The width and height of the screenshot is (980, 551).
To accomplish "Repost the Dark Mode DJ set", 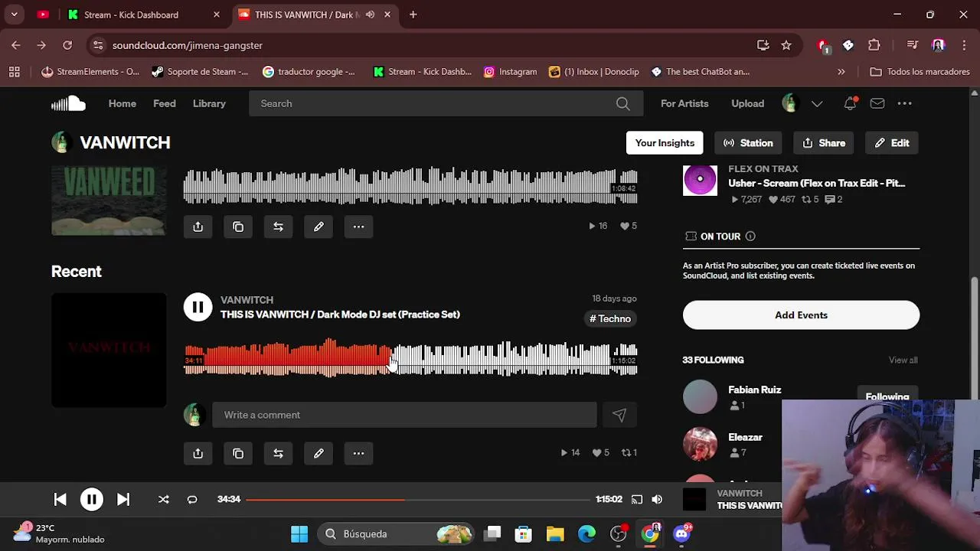I will pos(278,453).
